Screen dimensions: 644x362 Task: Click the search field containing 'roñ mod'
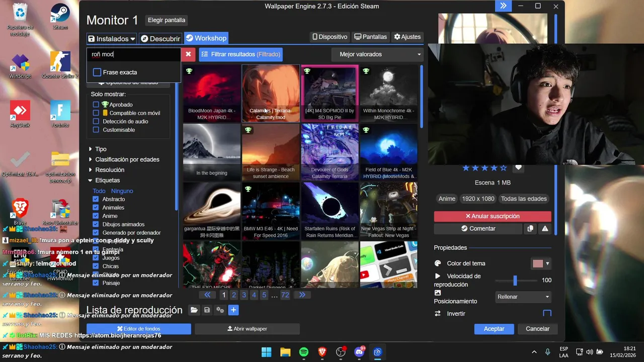[x=134, y=54]
